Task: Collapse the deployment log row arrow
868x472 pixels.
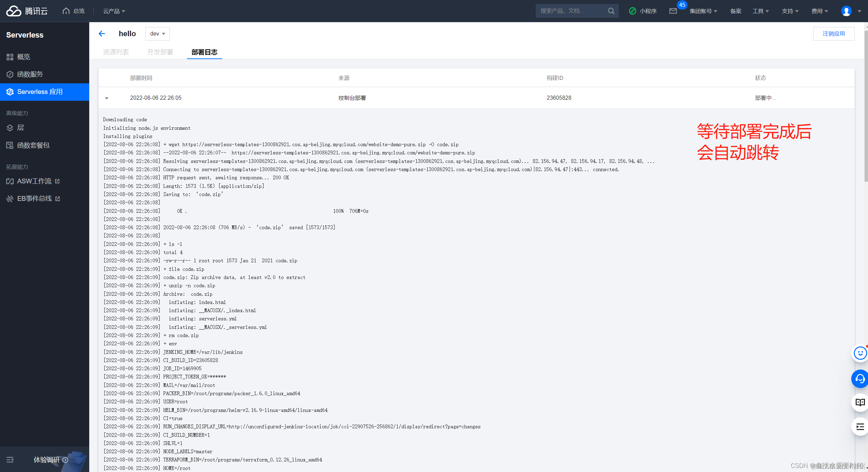Action: 107,98
